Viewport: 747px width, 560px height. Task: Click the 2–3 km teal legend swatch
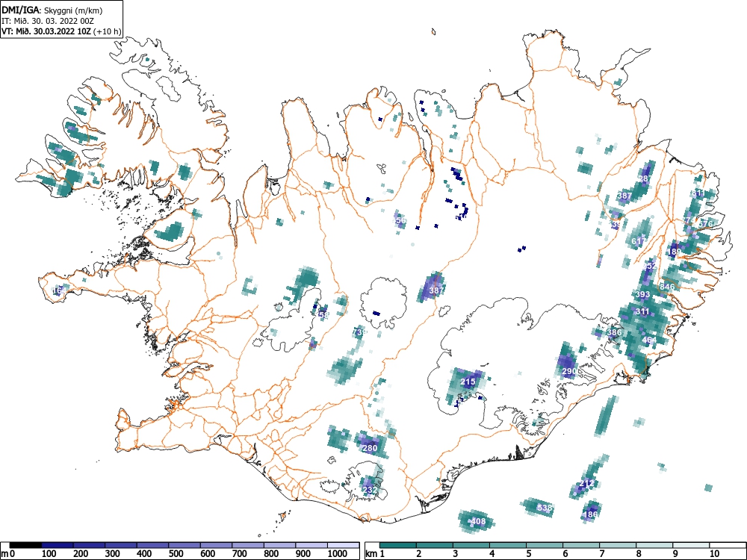click(435, 545)
